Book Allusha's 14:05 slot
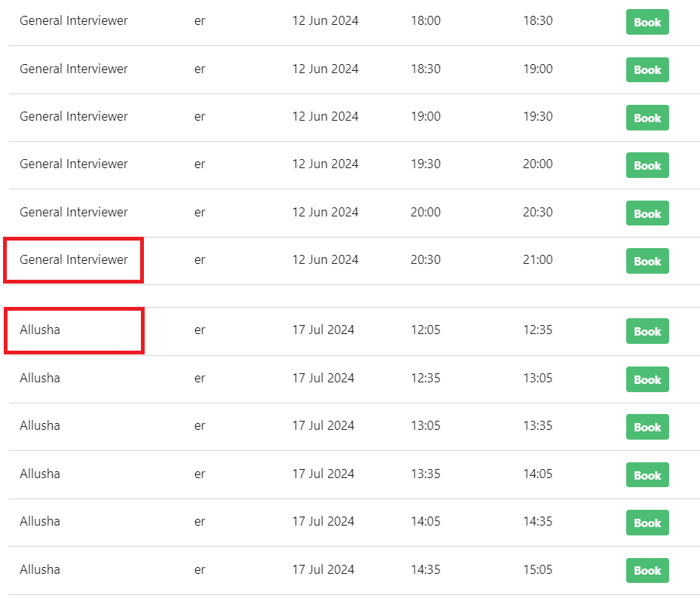This screenshot has width=700, height=598. [x=647, y=523]
